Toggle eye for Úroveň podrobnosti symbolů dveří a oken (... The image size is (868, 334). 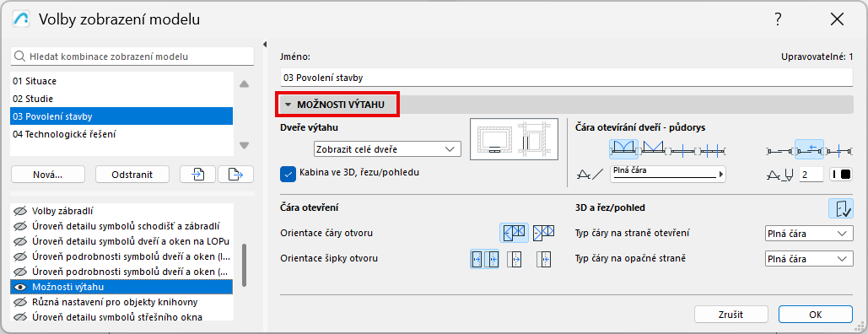[20, 272]
